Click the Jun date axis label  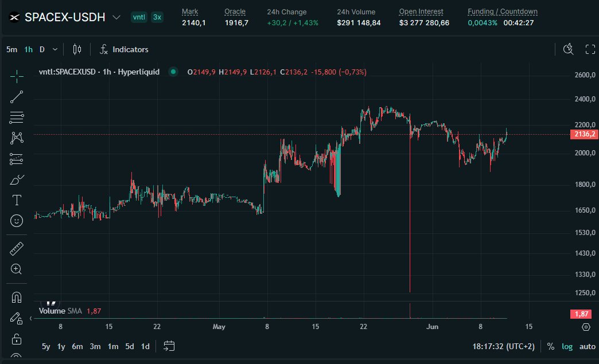tap(432, 327)
